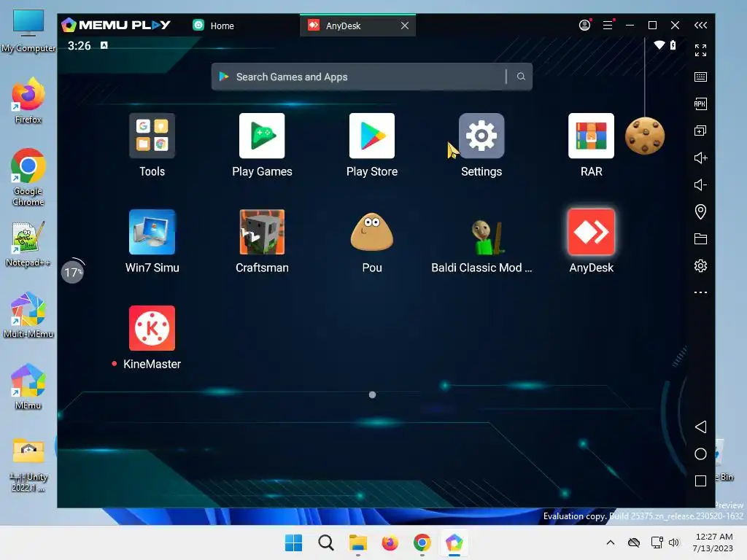The height and width of the screenshot is (560, 747).
Task: Close the AnyDesk tab
Action: pos(404,26)
